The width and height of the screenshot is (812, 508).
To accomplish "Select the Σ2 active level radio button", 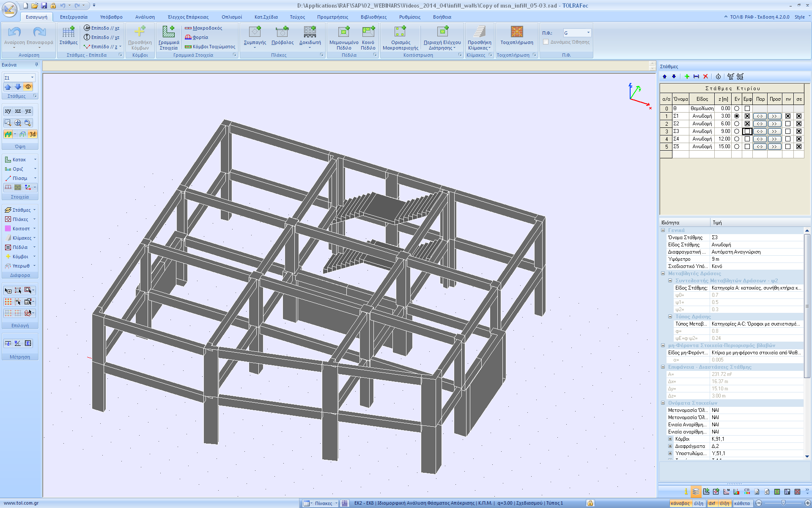I will pyautogui.click(x=737, y=124).
